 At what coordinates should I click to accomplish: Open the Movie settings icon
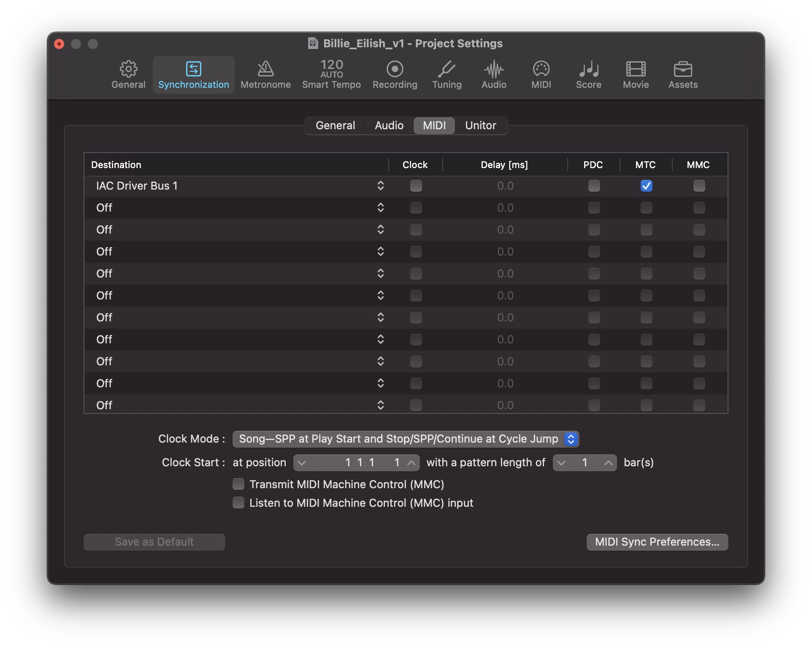click(x=636, y=74)
